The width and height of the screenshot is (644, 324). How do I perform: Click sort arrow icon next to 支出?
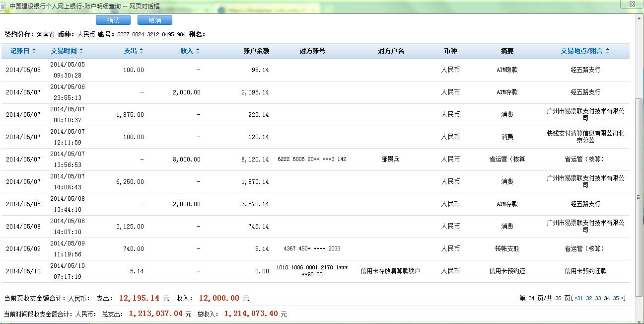[141, 51]
